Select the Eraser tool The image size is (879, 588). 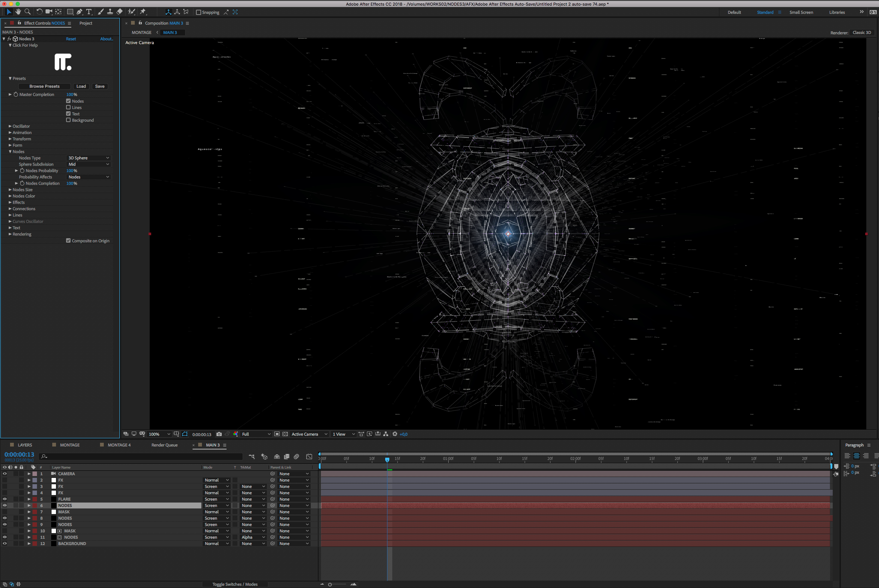tap(119, 12)
